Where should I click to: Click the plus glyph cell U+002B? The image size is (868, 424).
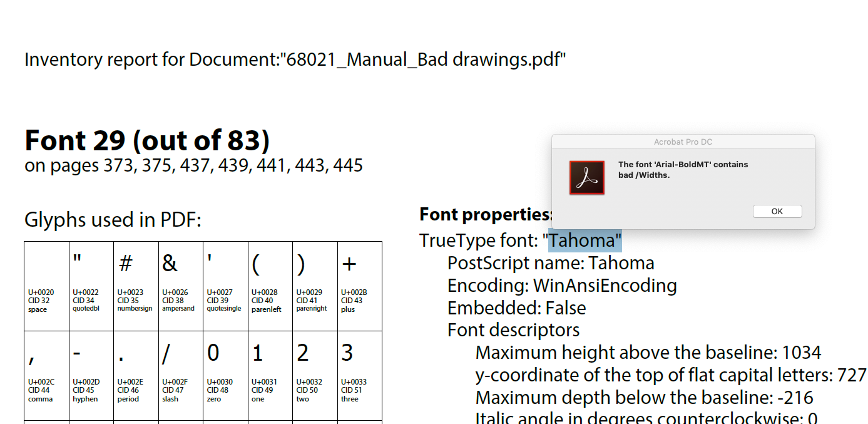pyautogui.click(x=360, y=286)
